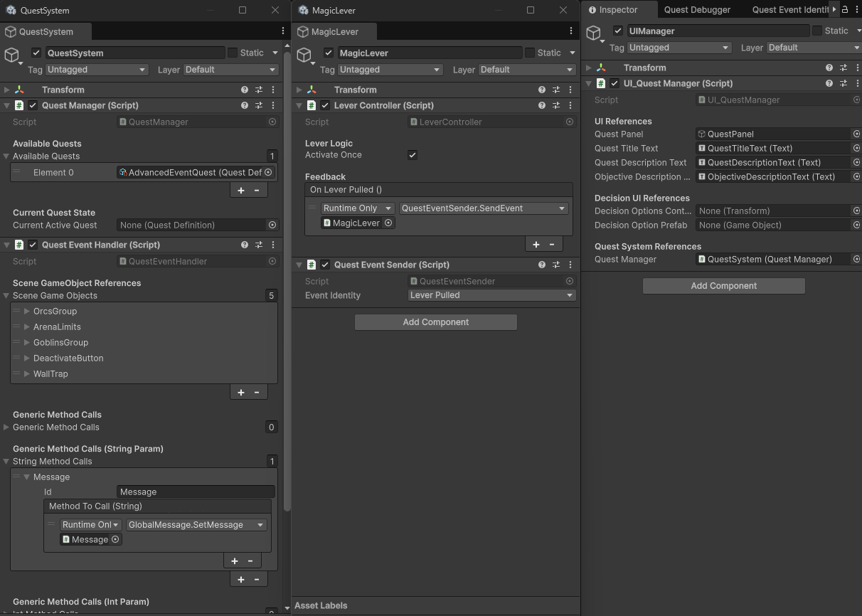Click the cube icon in MagicLever header
The height and width of the screenshot is (616, 862).
[x=304, y=53]
